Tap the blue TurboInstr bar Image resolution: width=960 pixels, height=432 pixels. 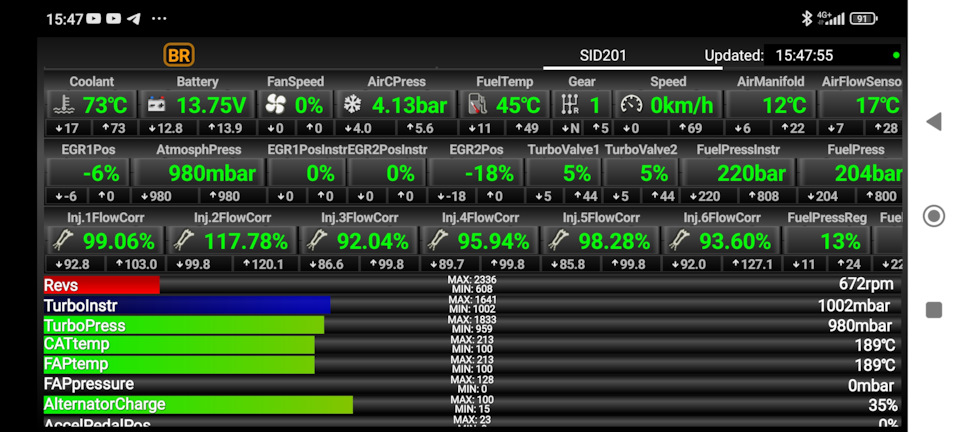click(186, 305)
